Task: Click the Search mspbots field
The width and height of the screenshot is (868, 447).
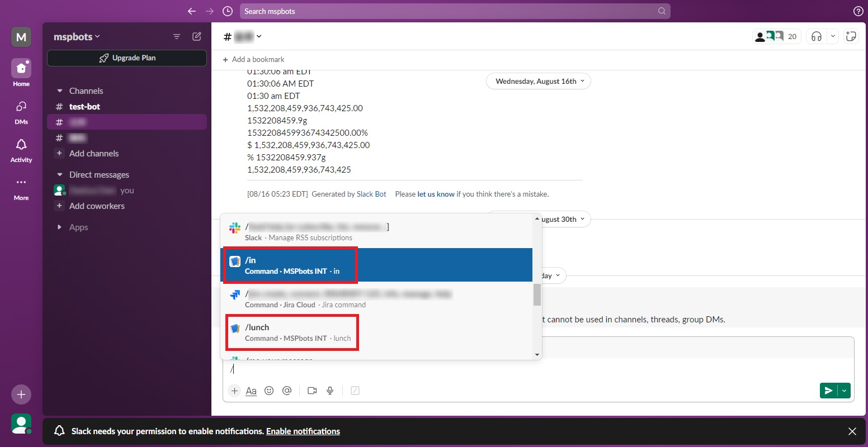Action: click(x=447, y=11)
